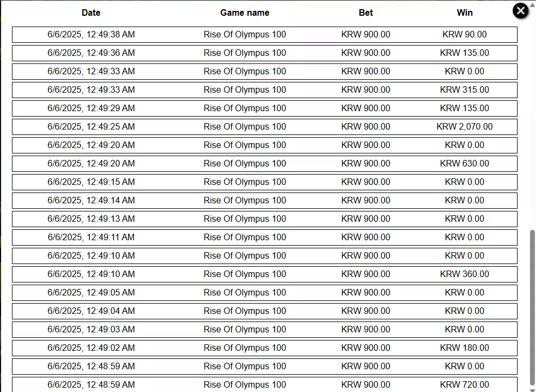The image size is (536, 392).
Task: Click the KRW 90.00 win amount
Action: [x=464, y=35]
